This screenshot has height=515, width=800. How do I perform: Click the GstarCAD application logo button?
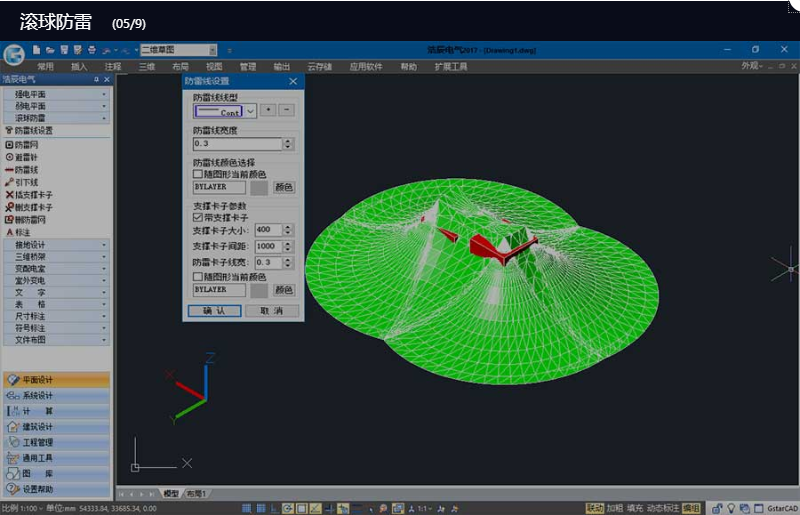(x=13, y=54)
